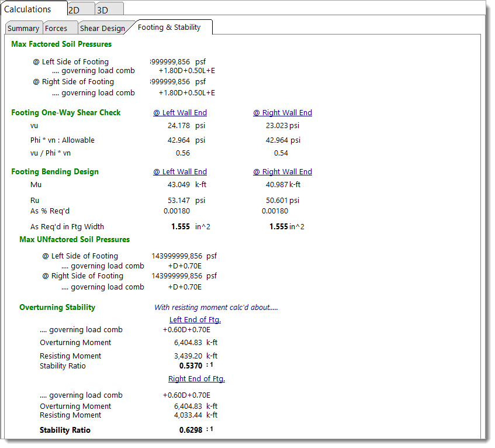Click the Footing One-Way Shear Check heading
495x448 pixels.
click(x=66, y=113)
